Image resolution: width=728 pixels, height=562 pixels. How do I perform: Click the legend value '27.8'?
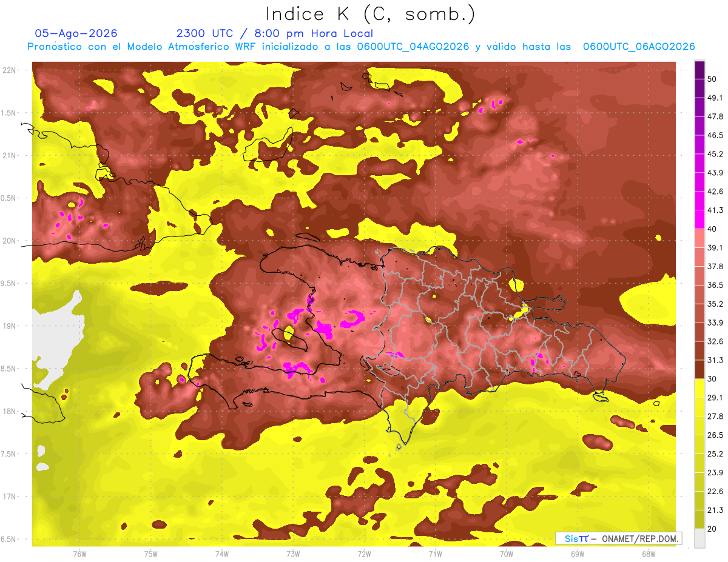(x=715, y=416)
